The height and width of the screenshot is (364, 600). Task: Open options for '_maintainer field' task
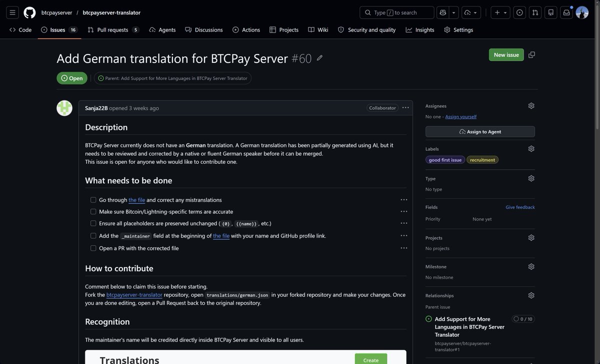pos(404,235)
